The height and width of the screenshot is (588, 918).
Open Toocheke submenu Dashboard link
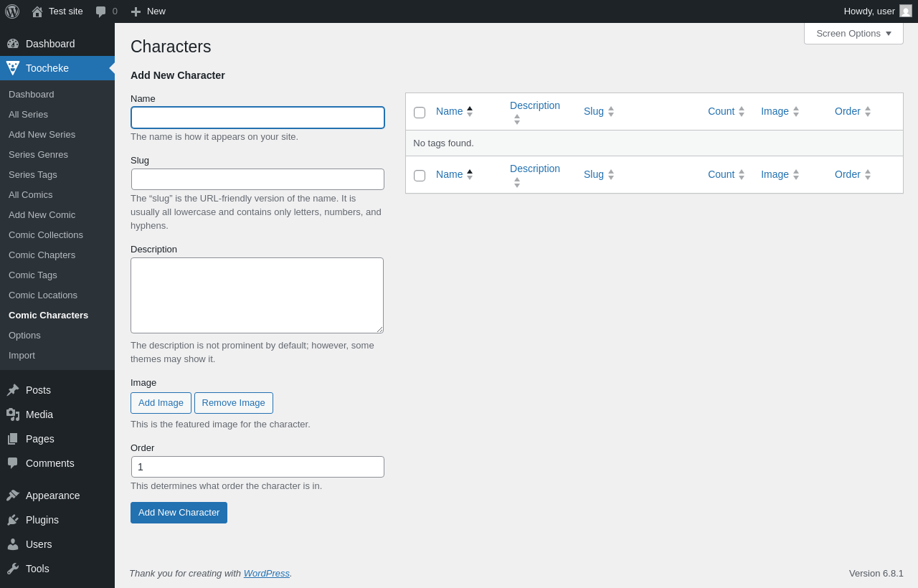tap(32, 94)
